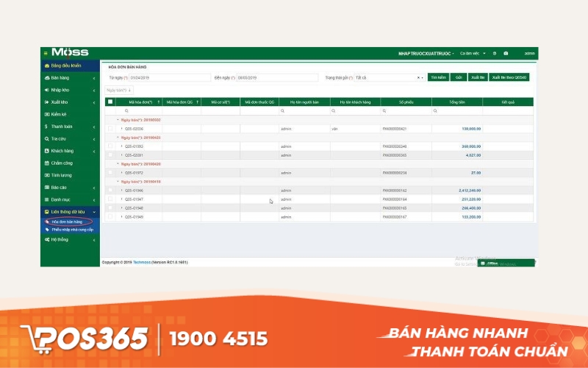Click search icon under Họ tên khách hàng
This screenshot has width=588, height=368.
pyautogui.click(x=334, y=111)
